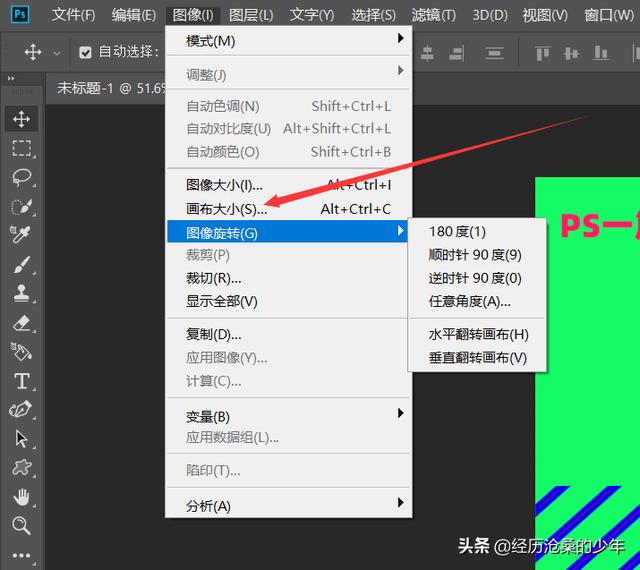The height and width of the screenshot is (570, 640).
Task: Expand the 模式(M) submenu
Action: pyautogui.click(x=288, y=41)
